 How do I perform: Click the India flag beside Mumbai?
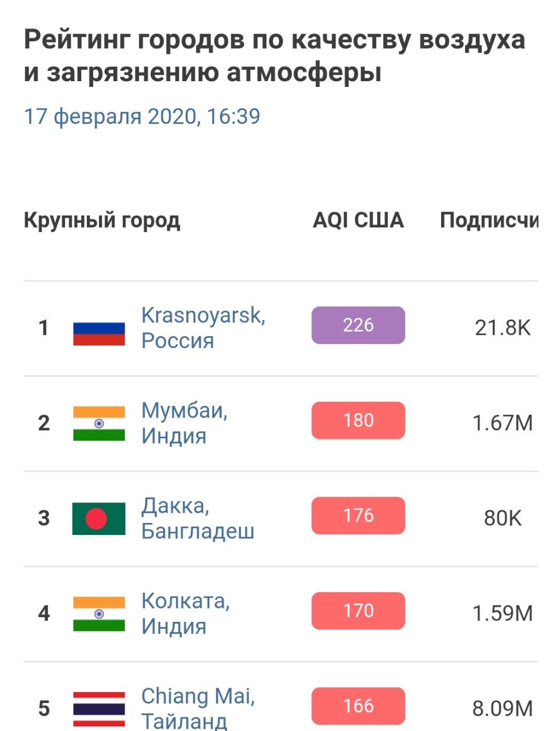coord(99,424)
